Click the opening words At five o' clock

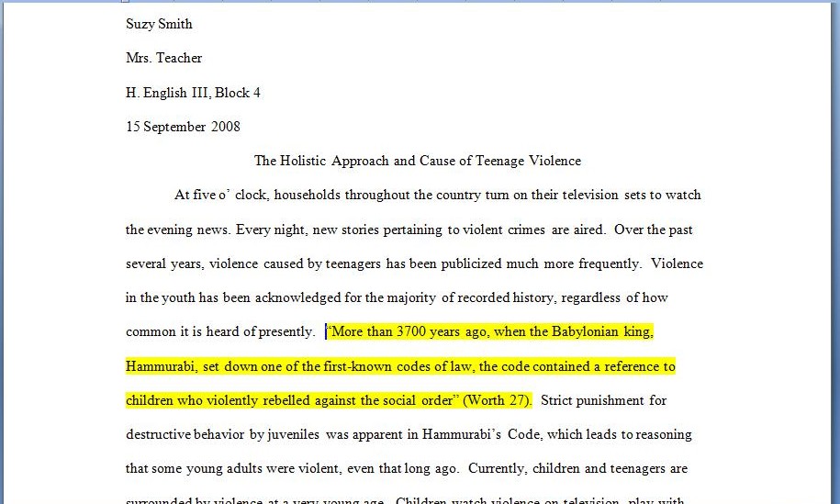pos(220,195)
